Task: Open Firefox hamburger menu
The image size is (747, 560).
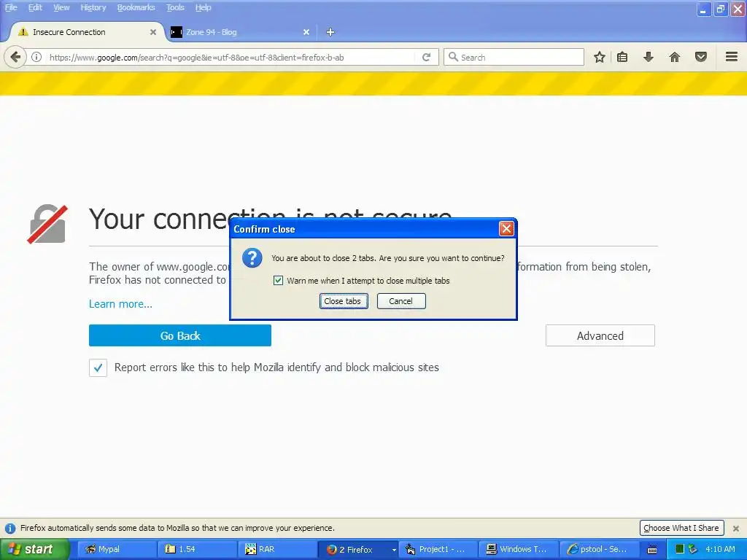Action: pos(732,57)
